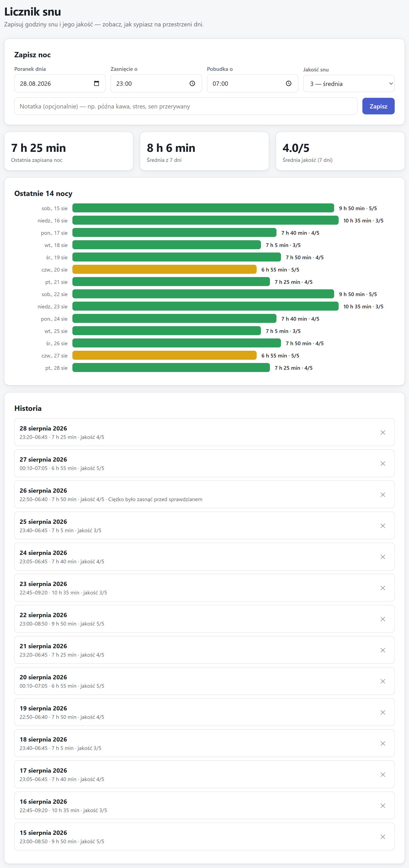Click the bar for niedz., 23 sie
409x868 pixels.
[x=205, y=306]
